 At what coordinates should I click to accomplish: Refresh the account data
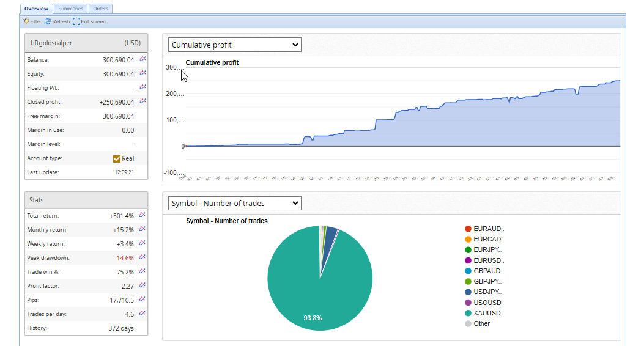[x=57, y=21]
